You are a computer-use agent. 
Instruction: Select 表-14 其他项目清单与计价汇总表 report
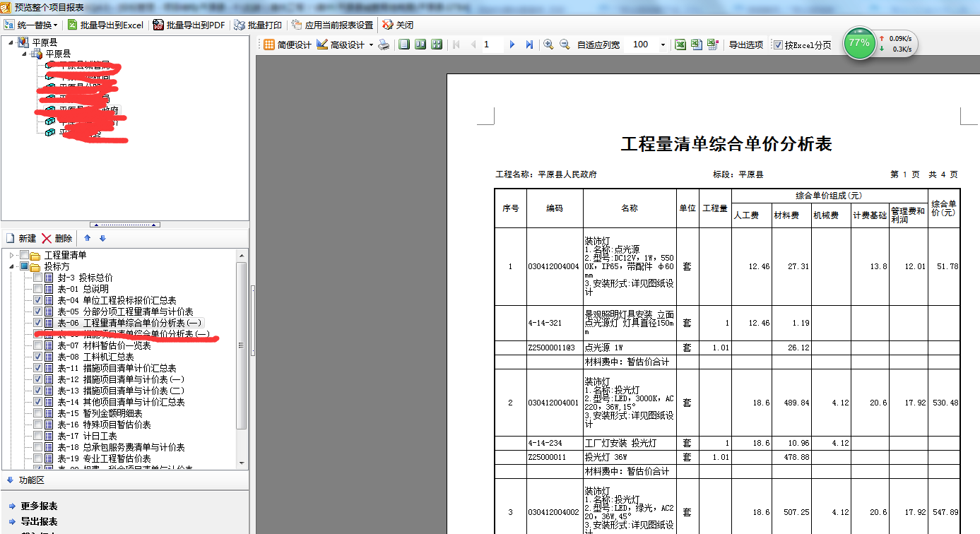121,402
